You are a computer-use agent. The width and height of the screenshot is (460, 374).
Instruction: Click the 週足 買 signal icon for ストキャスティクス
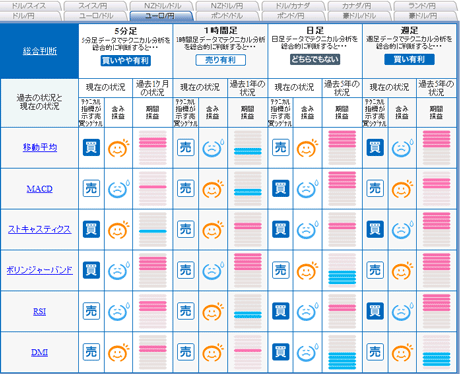click(x=375, y=229)
